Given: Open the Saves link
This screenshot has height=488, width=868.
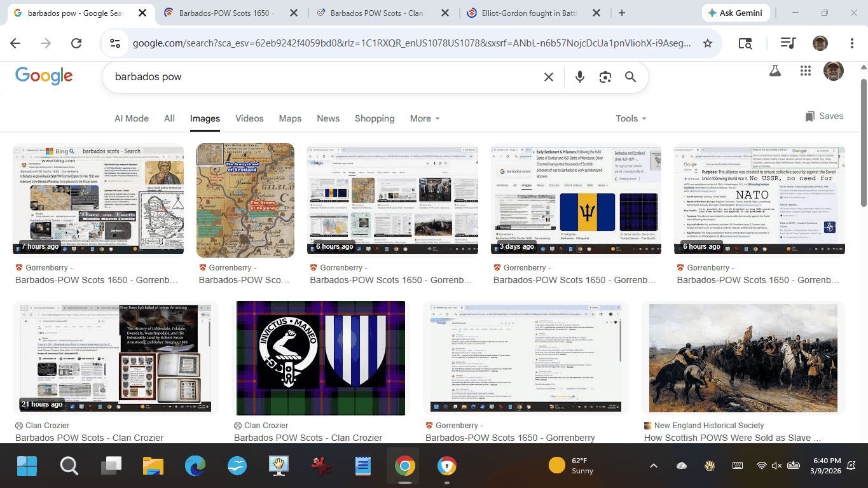Looking at the screenshot, I should click(x=824, y=116).
